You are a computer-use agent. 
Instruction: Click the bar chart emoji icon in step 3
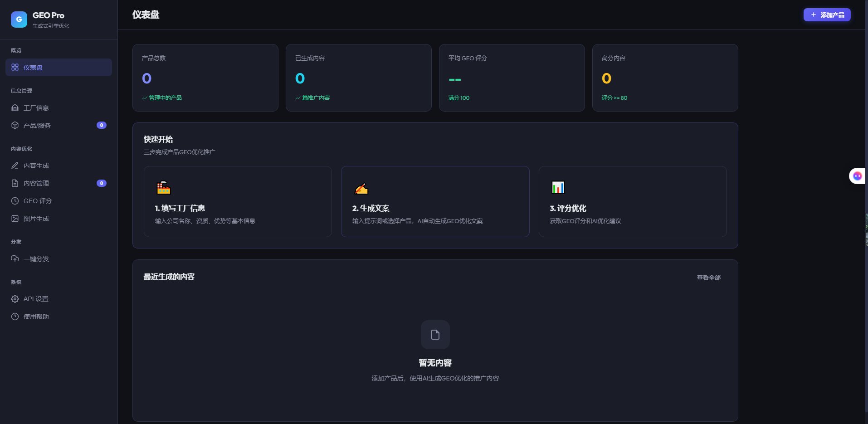pos(558,187)
